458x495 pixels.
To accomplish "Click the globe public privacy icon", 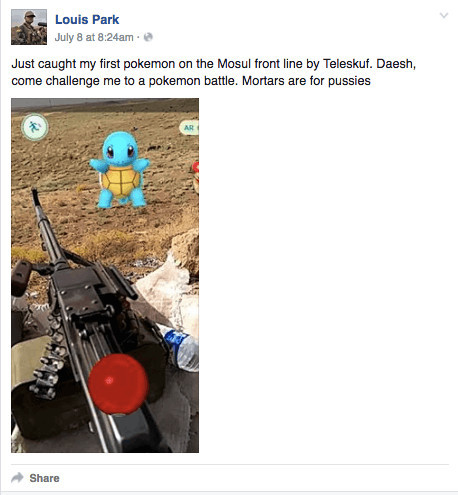I will coord(148,37).
